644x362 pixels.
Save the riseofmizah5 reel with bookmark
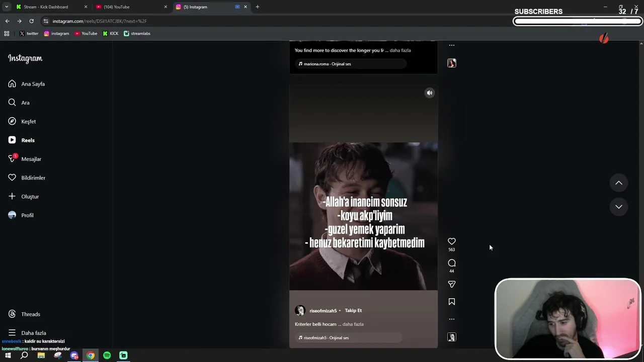452,302
